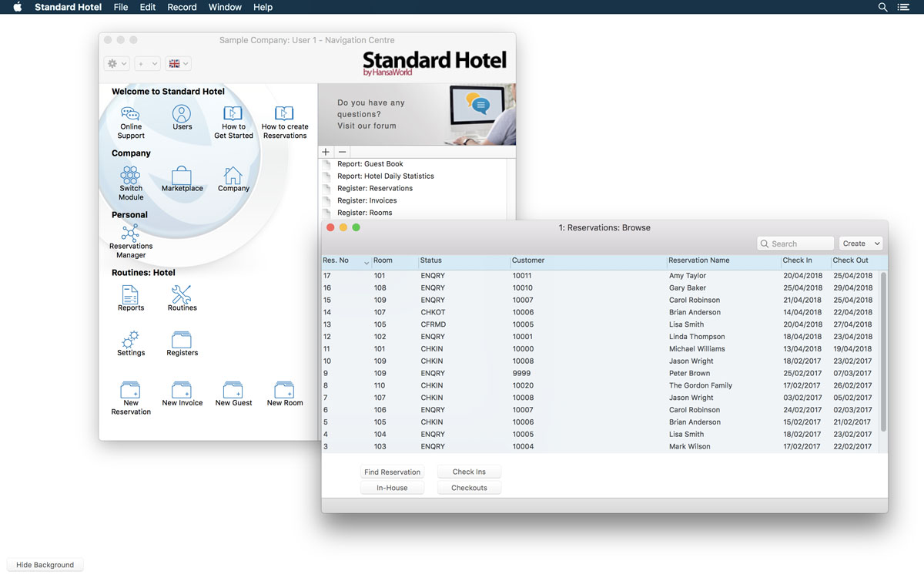This screenshot has width=924, height=578.
Task: Click the Users icon
Action: pyautogui.click(x=182, y=115)
